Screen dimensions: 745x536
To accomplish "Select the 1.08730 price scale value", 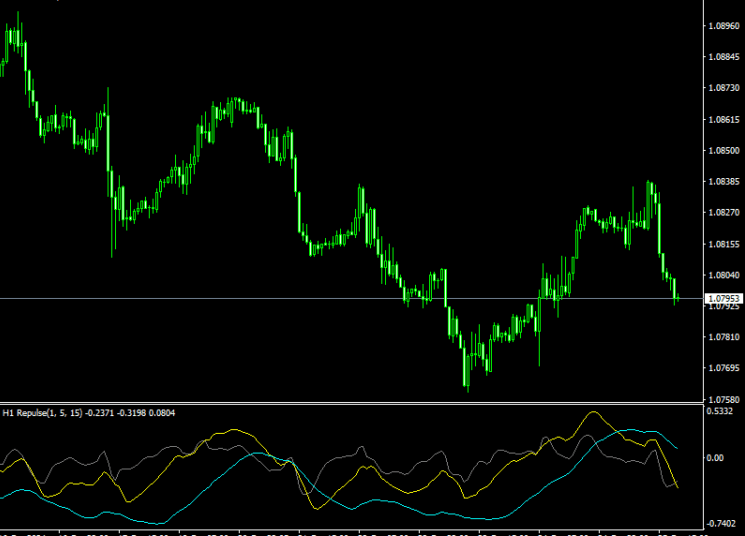I will (724, 88).
